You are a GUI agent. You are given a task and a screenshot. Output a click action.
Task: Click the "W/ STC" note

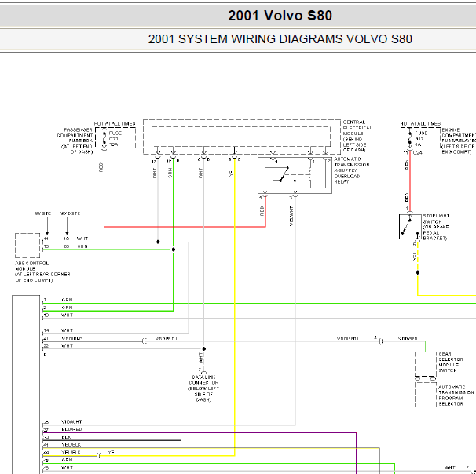[42, 213]
